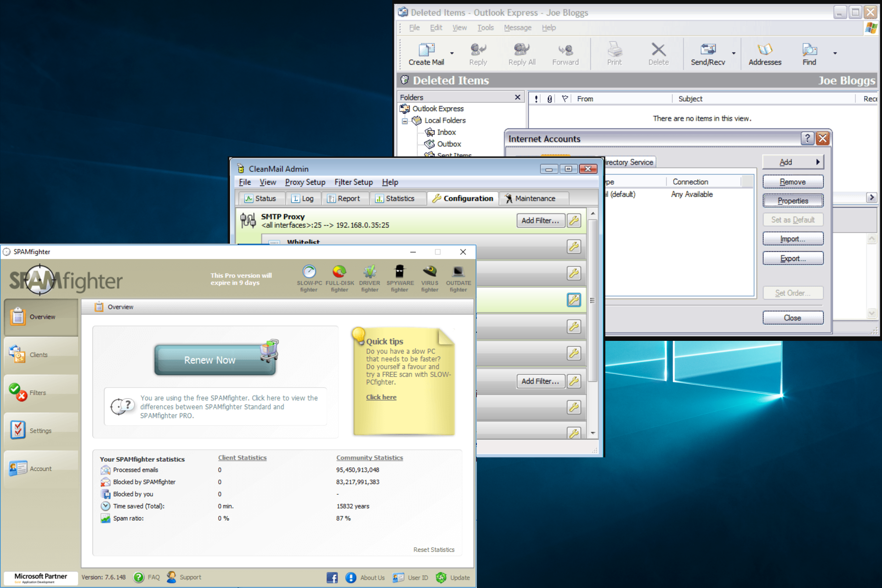Open User ID dialog
The width and height of the screenshot is (882, 588).
coord(410,578)
